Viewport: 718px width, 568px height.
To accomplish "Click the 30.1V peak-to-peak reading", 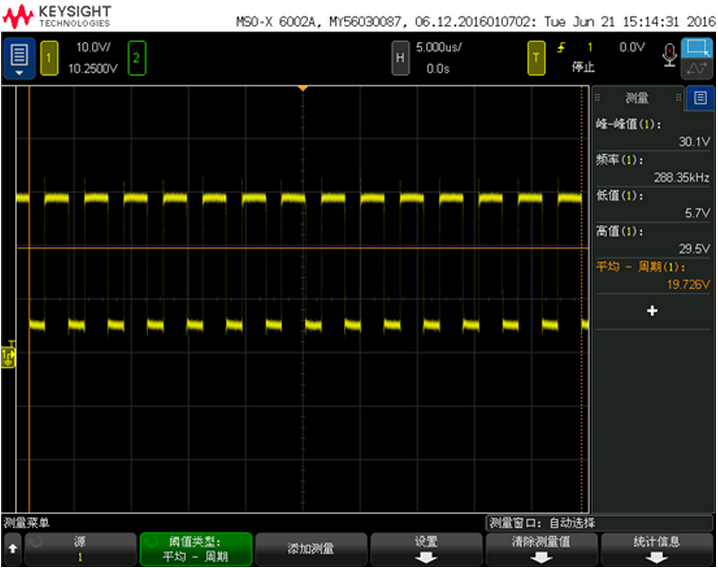I will (694, 142).
